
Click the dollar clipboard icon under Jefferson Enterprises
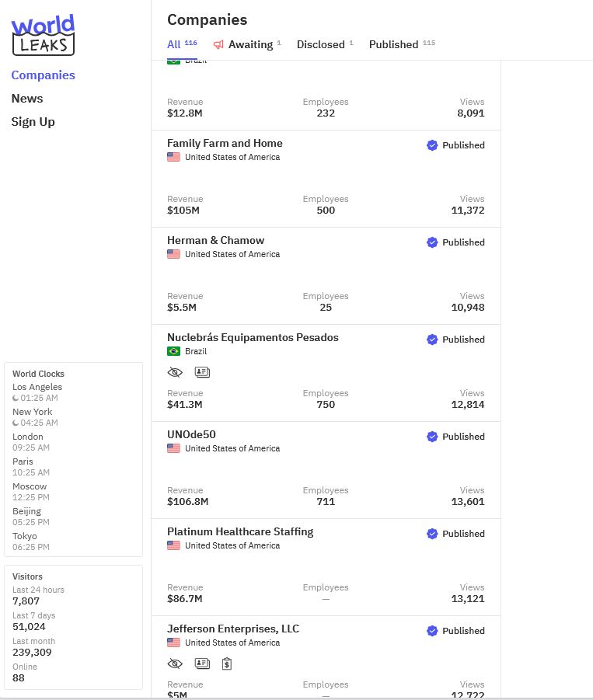(227, 663)
